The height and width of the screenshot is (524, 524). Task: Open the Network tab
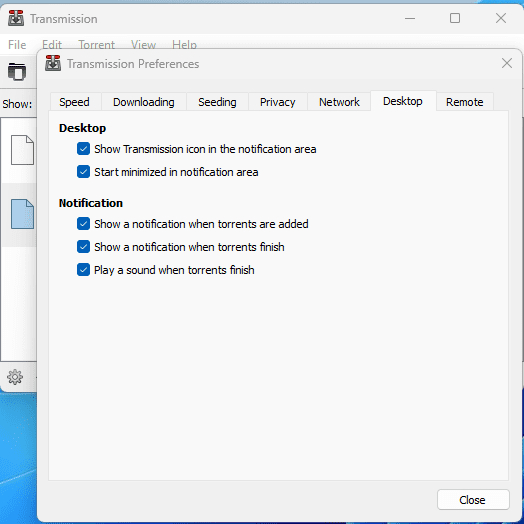click(x=339, y=102)
